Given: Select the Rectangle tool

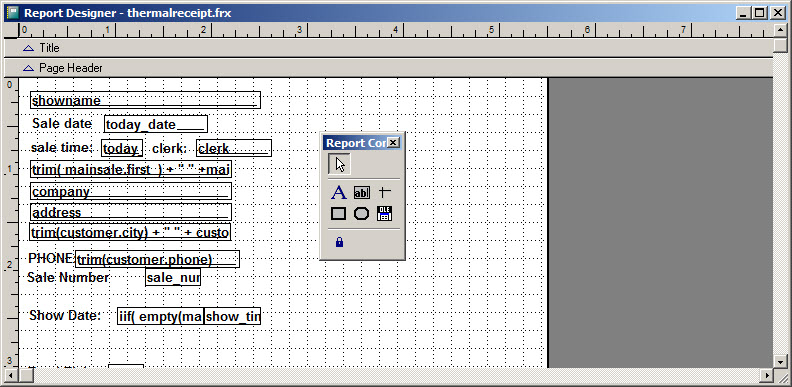Looking at the screenshot, I should point(338,214).
